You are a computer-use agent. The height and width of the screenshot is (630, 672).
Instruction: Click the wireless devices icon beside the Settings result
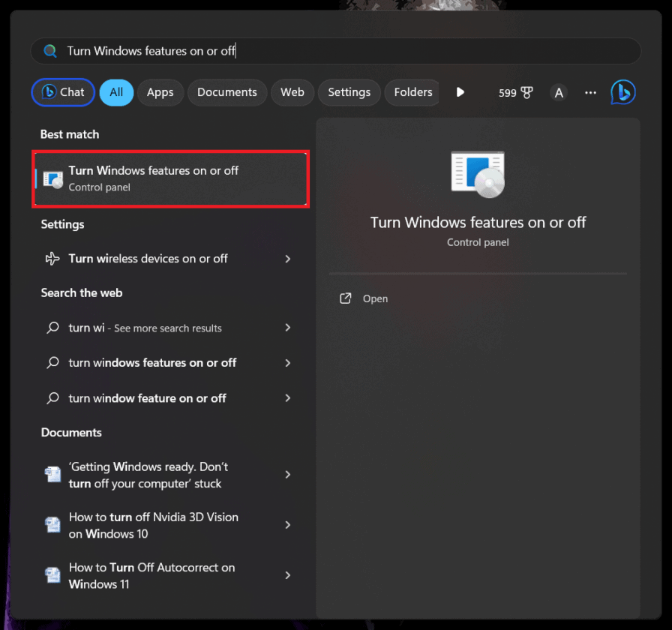pos(52,258)
